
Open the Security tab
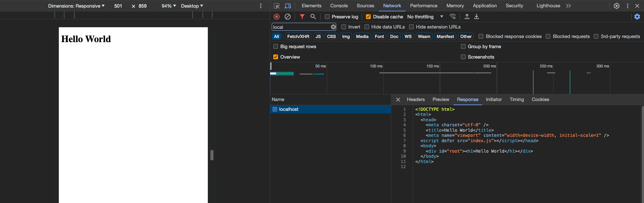click(x=514, y=6)
